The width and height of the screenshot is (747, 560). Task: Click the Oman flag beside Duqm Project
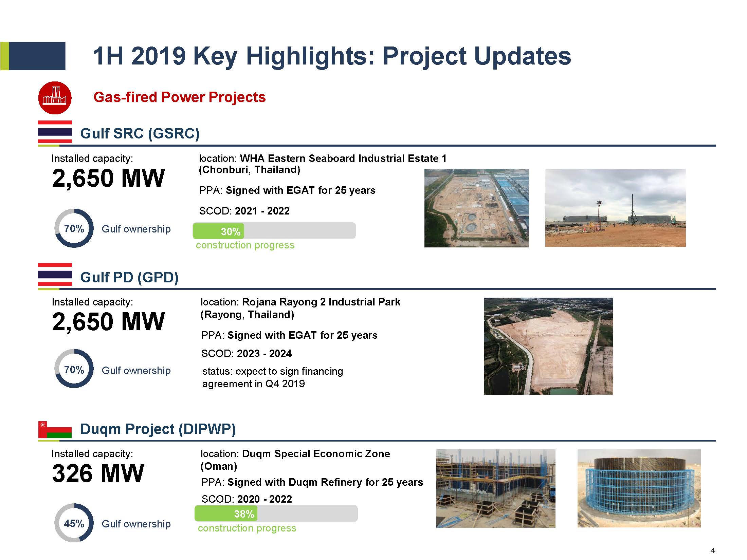(55, 429)
